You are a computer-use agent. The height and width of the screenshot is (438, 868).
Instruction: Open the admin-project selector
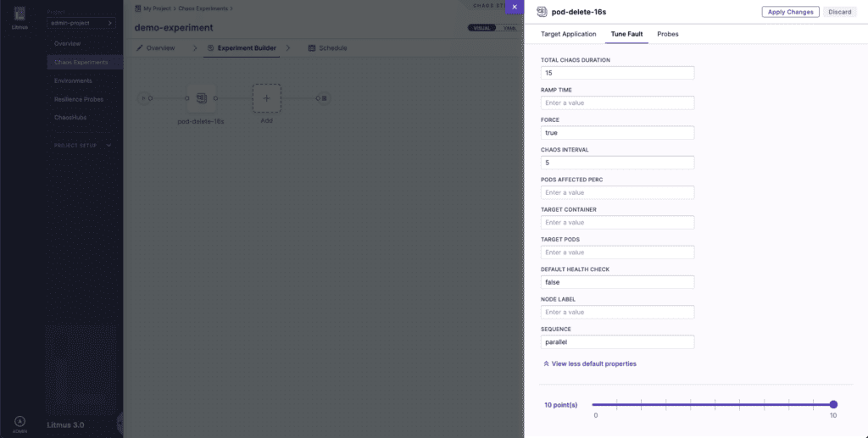(x=80, y=23)
